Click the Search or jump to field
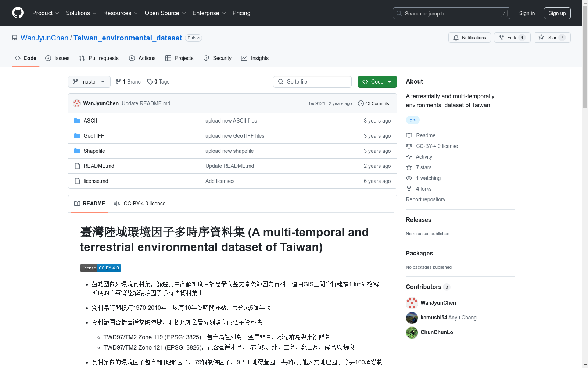This screenshot has height=368, width=588. pos(452,13)
